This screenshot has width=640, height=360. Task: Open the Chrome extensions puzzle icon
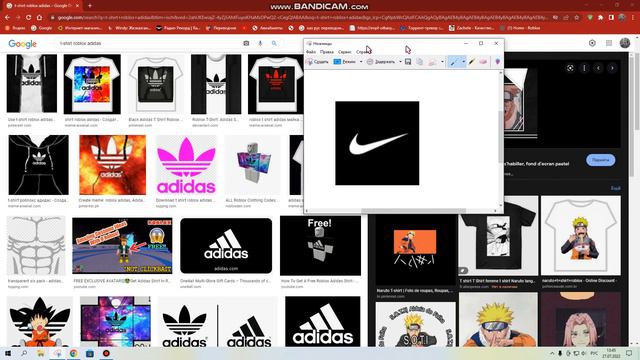(601, 18)
